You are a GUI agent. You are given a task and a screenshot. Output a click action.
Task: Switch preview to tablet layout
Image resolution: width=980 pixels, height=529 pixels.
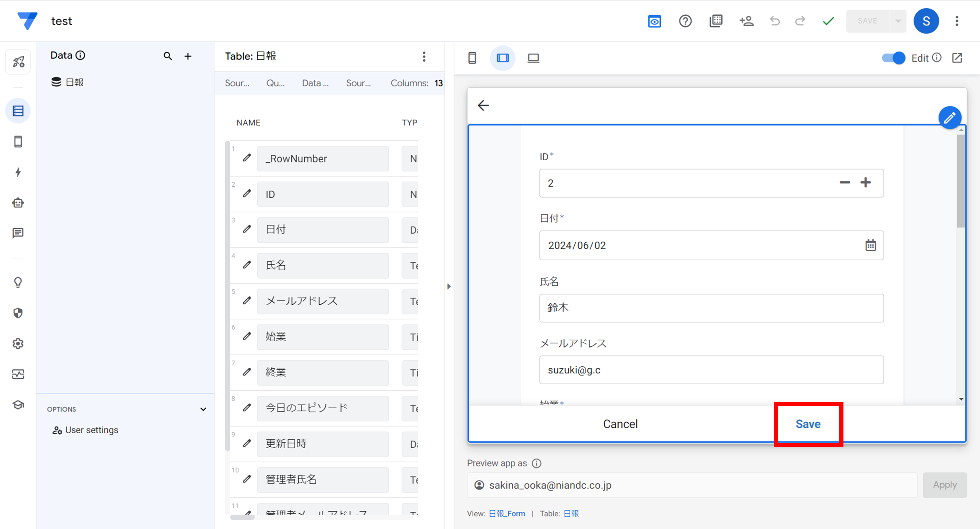tap(502, 58)
